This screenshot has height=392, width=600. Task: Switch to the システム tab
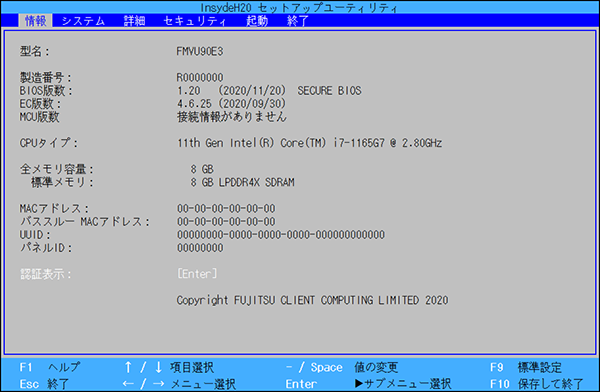coord(83,21)
